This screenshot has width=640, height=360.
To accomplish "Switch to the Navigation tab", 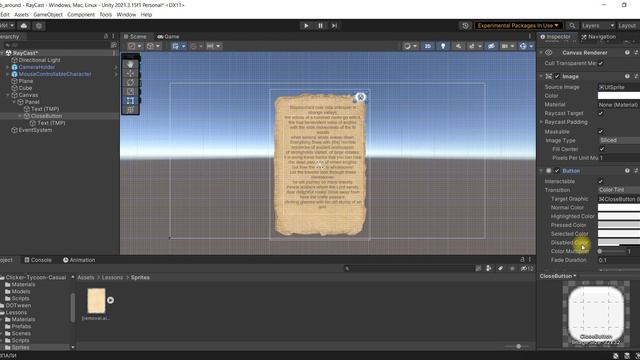I will pos(598,37).
